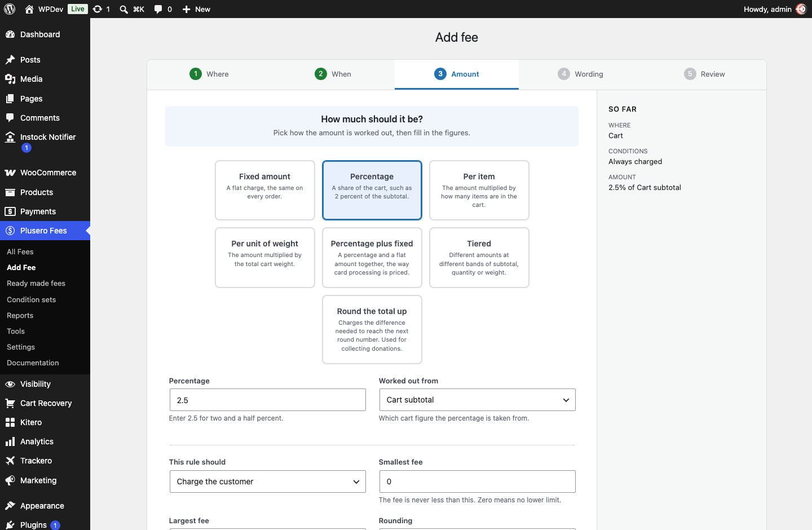This screenshot has width=812, height=530.
Task: Click the WooCommerce logo icon
Action: coord(10,173)
